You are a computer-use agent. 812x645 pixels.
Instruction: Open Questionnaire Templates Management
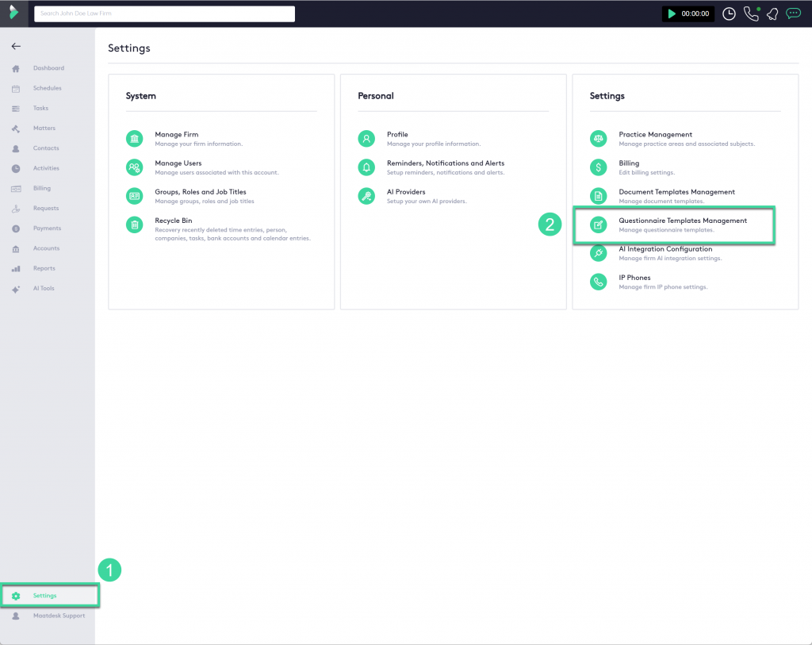click(x=682, y=221)
